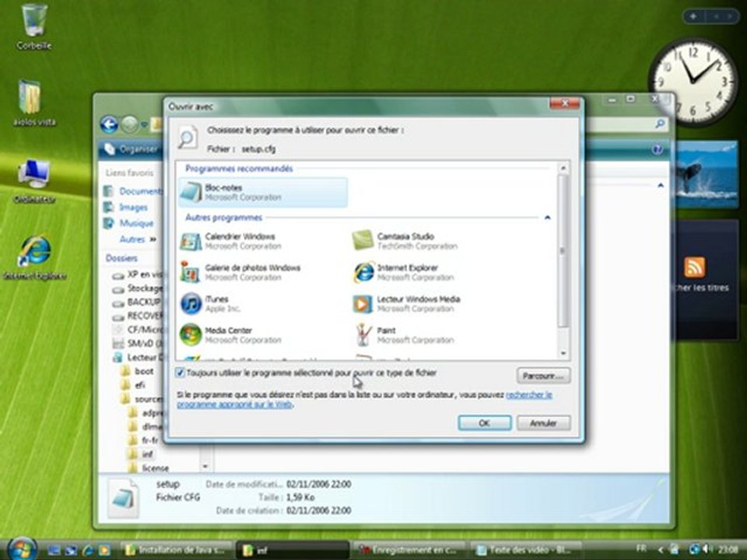This screenshot has height=560, width=747.
Task: Click program list scroll down arrow
Action: click(x=563, y=353)
